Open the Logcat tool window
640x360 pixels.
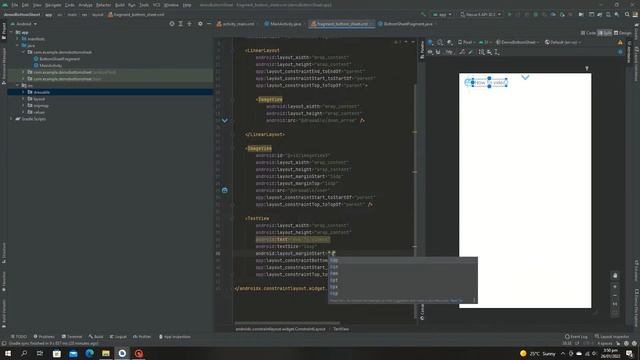point(118,337)
